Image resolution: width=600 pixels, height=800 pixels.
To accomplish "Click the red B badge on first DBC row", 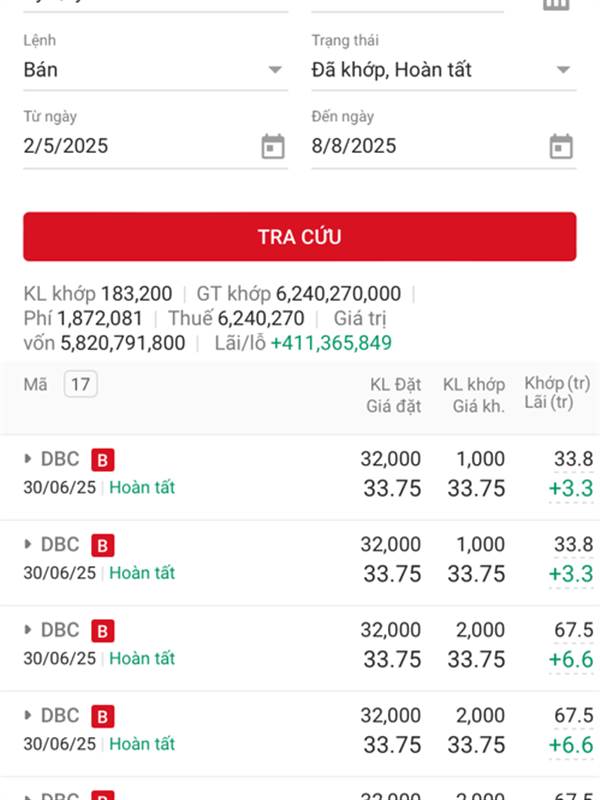I will click(x=103, y=460).
